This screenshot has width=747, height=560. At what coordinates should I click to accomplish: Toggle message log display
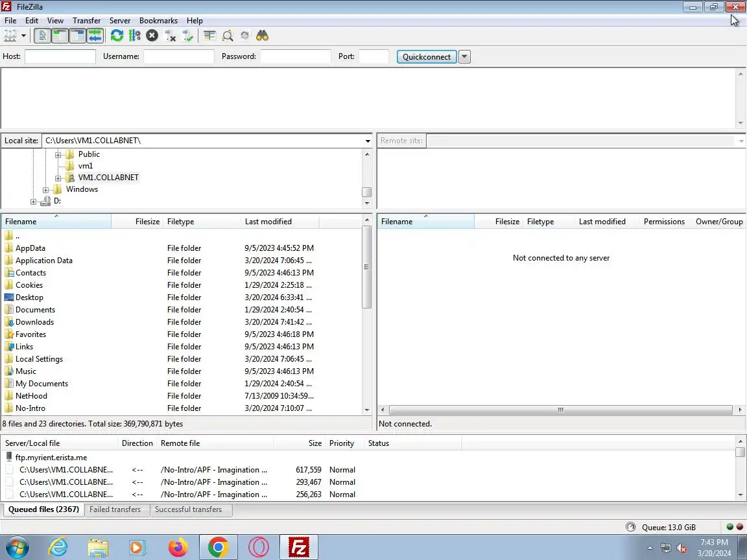pyautogui.click(x=42, y=36)
